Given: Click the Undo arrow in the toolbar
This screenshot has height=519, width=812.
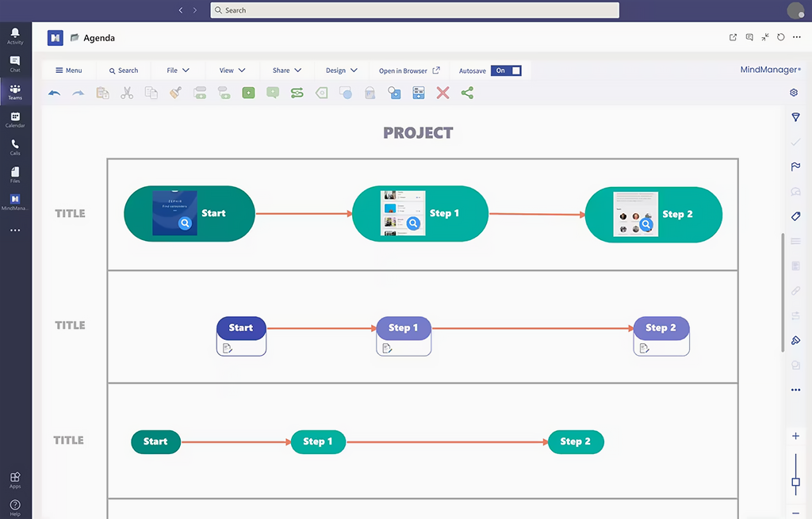Looking at the screenshot, I should [54, 93].
